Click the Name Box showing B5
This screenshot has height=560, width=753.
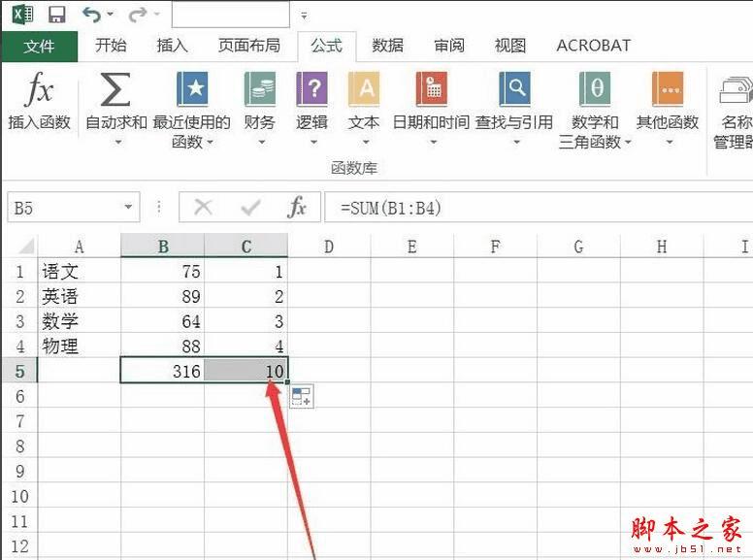[65, 208]
